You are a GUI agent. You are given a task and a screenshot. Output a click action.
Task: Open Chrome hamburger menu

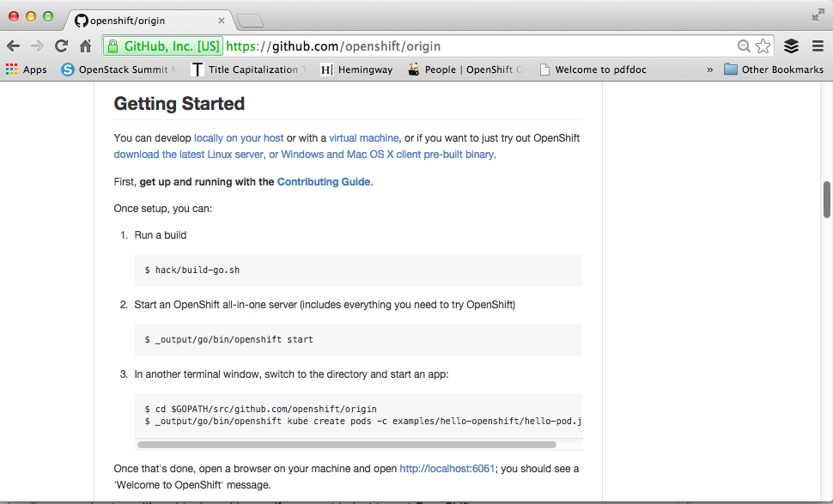tap(818, 46)
